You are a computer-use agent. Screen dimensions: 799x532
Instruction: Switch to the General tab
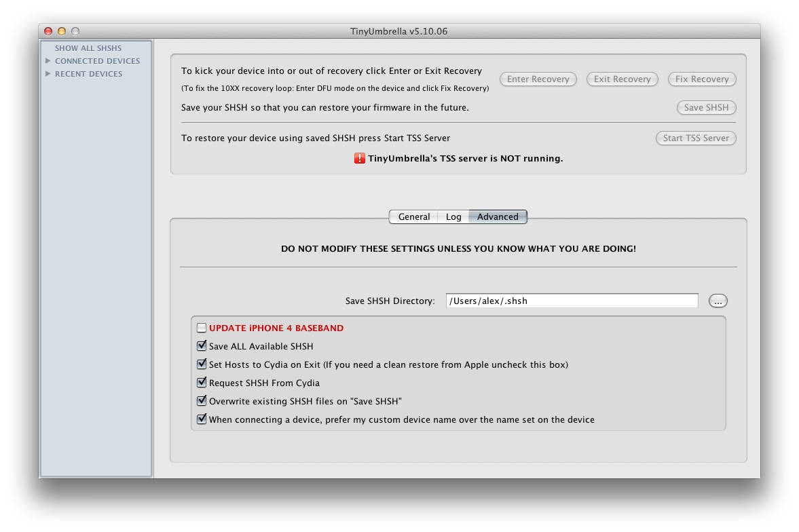[414, 216]
